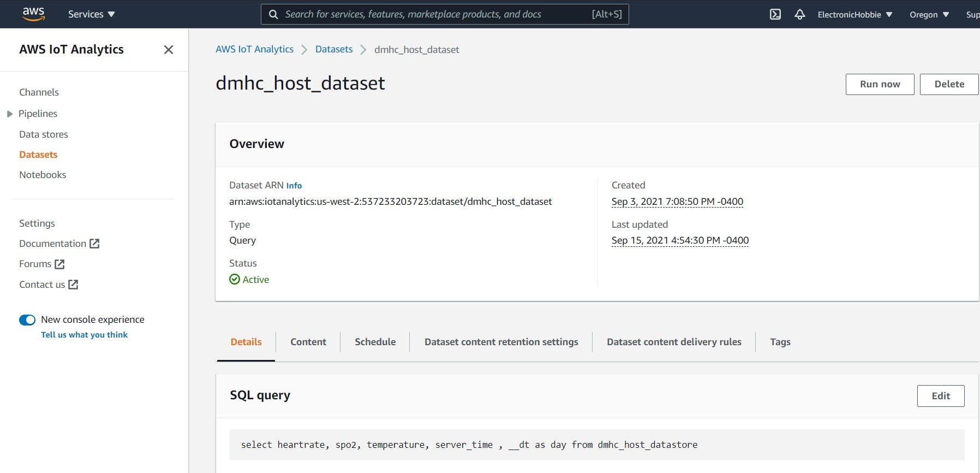Open Settings in the sidebar
This screenshot has height=473, width=980.
click(x=37, y=223)
